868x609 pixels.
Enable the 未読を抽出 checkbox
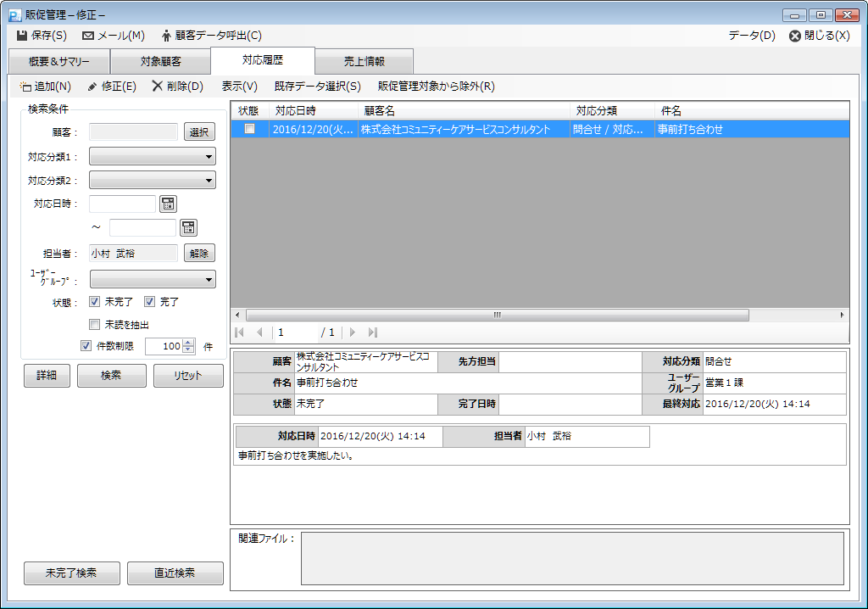tap(95, 324)
